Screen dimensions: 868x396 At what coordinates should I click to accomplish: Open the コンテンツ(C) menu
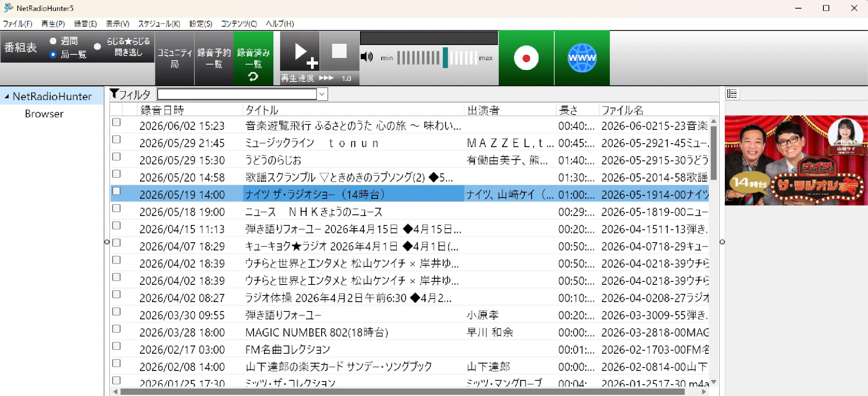[239, 24]
